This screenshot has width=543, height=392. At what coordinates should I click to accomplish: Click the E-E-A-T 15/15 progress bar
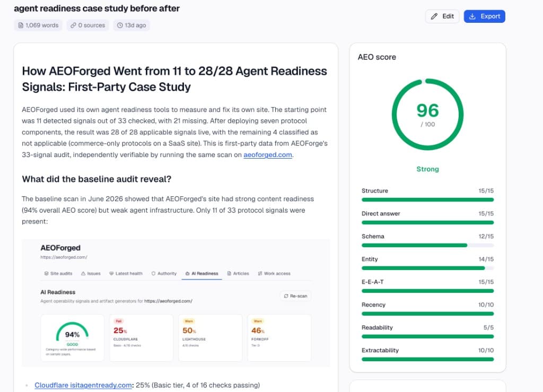428,291
